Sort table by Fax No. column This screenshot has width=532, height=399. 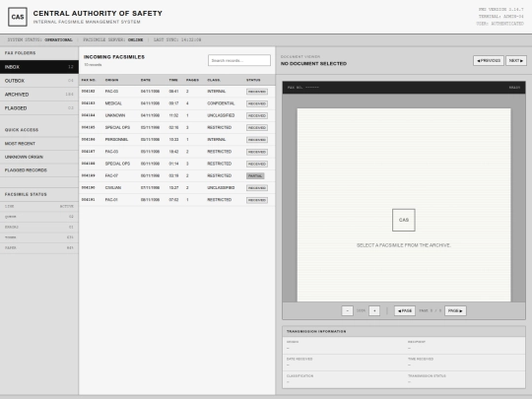89,80
